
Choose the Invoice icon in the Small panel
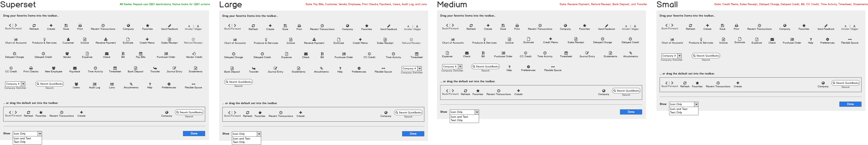tap(723, 39)
